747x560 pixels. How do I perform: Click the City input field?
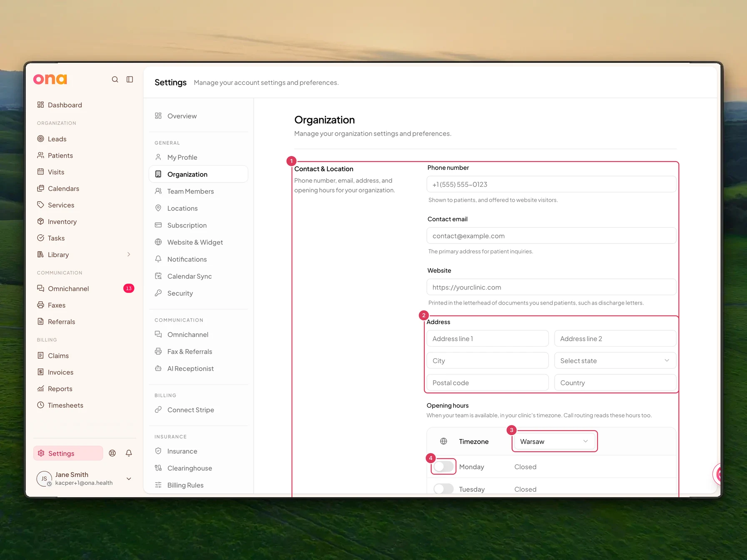[x=488, y=361]
